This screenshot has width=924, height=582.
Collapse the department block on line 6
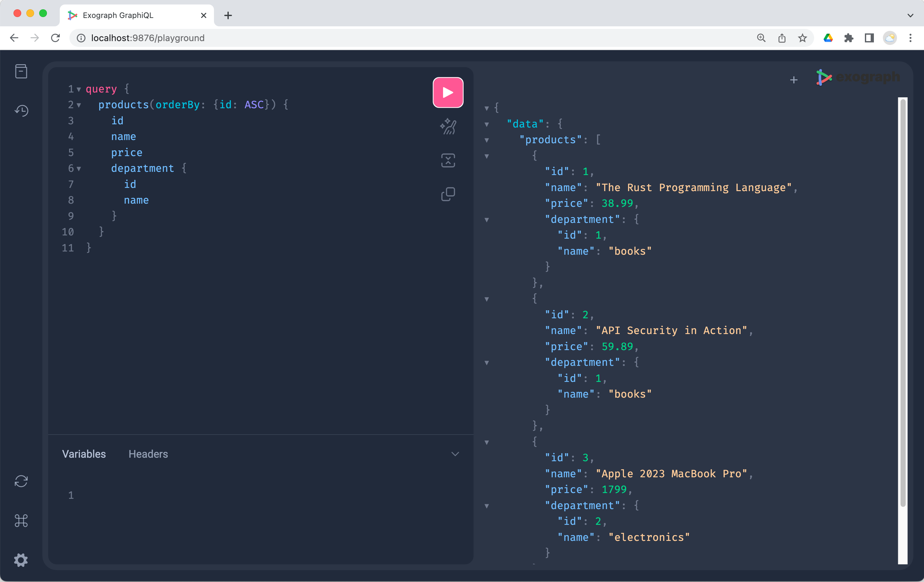79,168
